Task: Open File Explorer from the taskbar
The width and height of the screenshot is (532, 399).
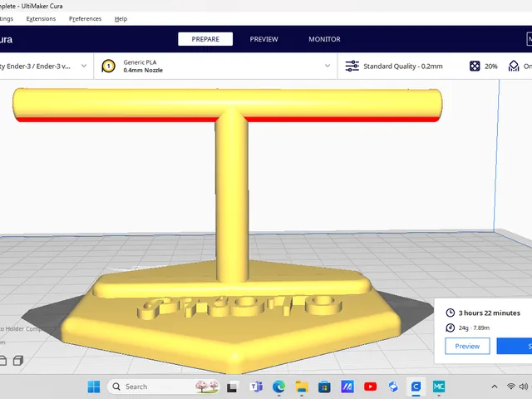Action: [x=302, y=387]
